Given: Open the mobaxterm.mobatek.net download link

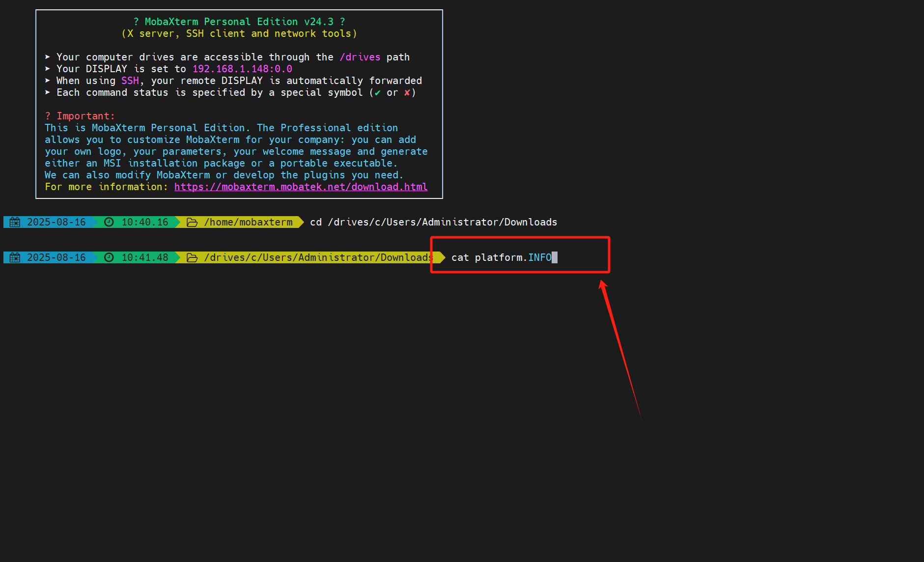Looking at the screenshot, I should (x=301, y=187).
